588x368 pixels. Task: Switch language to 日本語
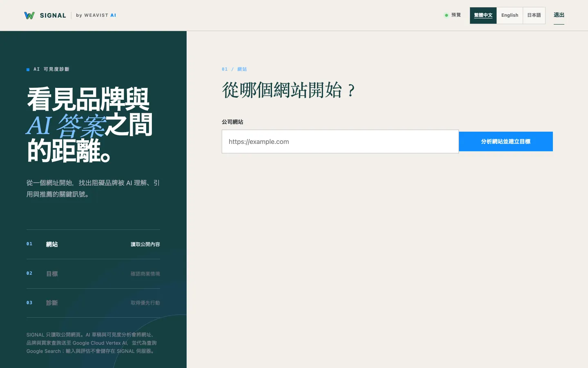(x=534, y=16)
